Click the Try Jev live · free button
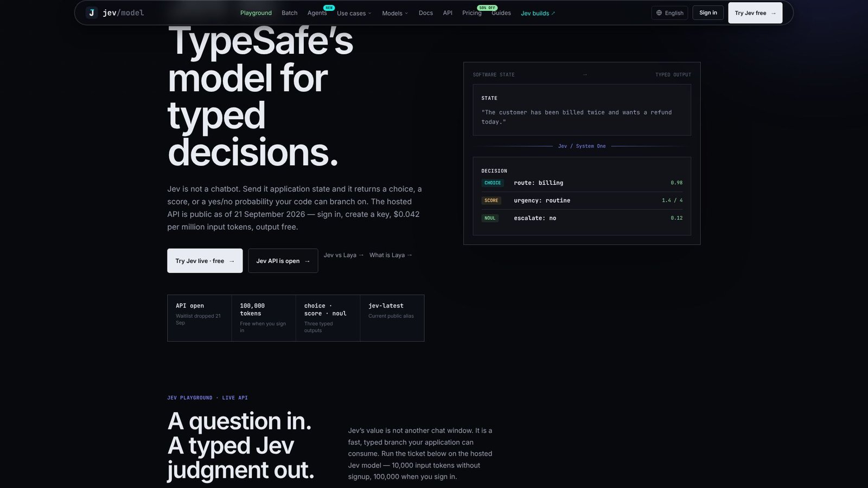The width and height of the screenshot is (868, 488). [205, 261]
